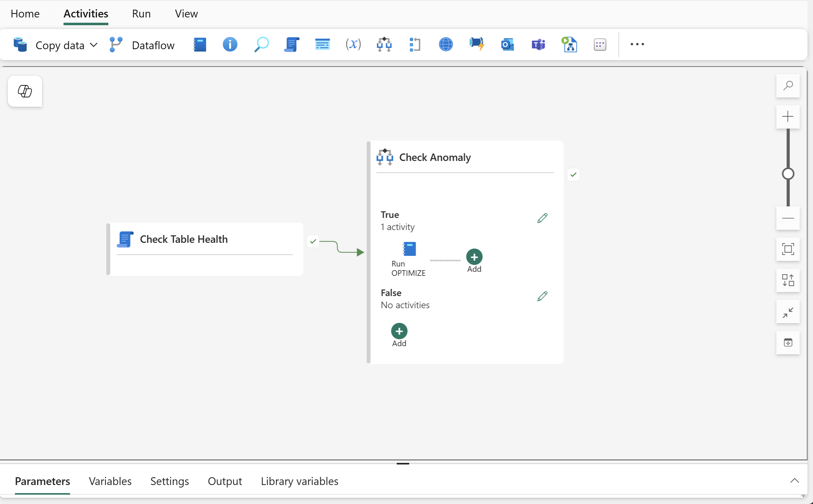Open the activity gallery grid icon
This screenshot has height=504, width=813.
[x=600, y=44]
